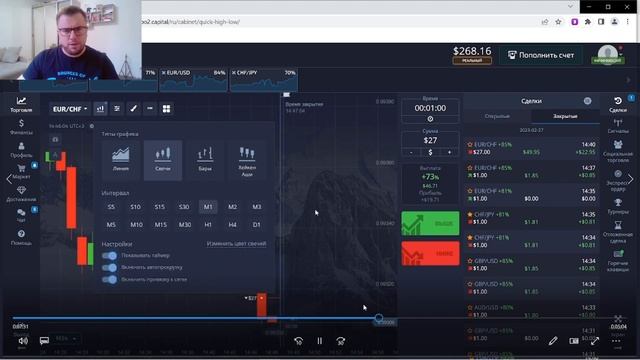The image size is (640, 360).
Task: Toggle the third settings switch, Включить… в сетке
Action: click(109, 280)
